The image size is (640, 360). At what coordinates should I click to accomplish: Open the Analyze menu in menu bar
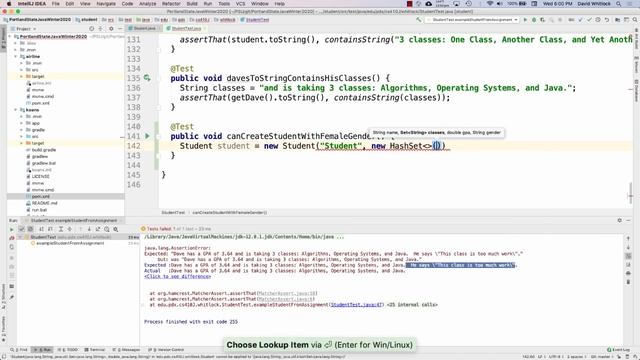click(148, 4)
